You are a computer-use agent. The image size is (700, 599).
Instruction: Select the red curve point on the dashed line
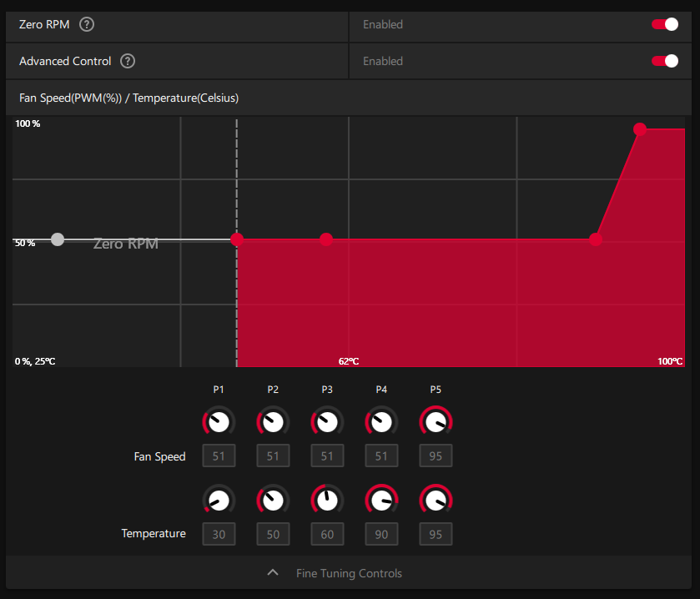click(237, 239)
